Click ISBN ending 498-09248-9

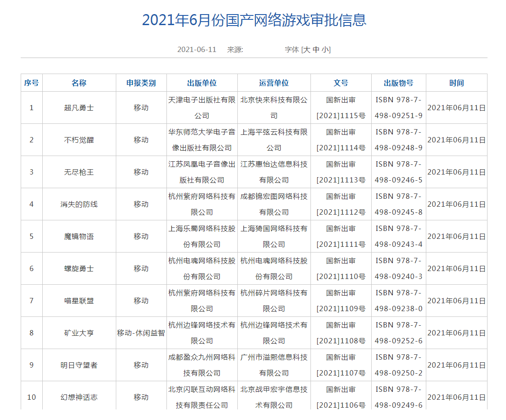point(399,148)
